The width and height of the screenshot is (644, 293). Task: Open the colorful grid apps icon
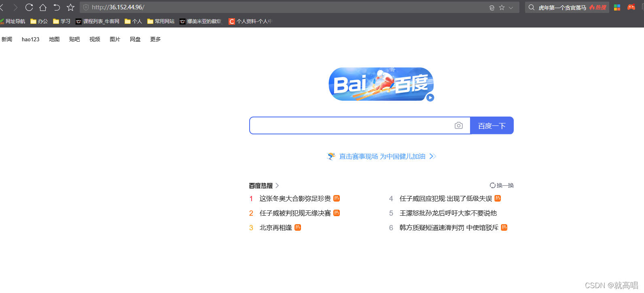coord(617,7)
